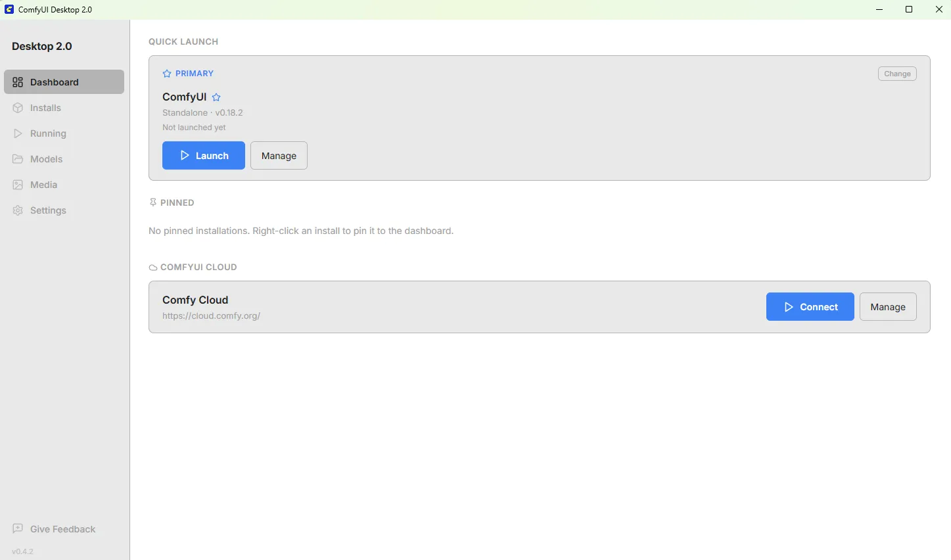Click the pin icon next to PINNED heading

(x=152, y=202)
